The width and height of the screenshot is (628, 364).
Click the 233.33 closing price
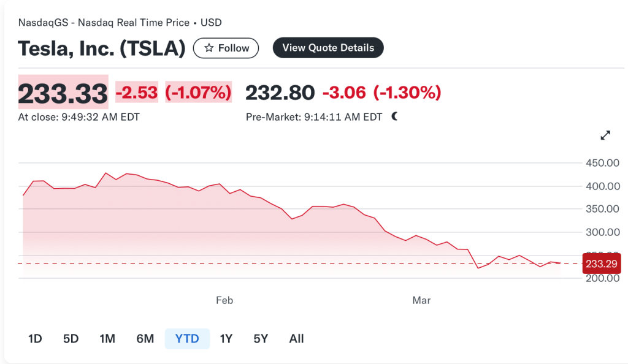pos(63,93)
